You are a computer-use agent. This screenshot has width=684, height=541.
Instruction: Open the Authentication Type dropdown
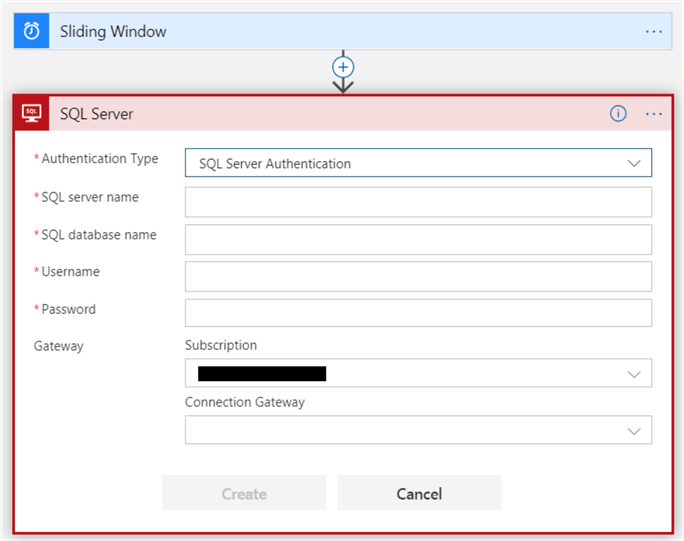418,163
